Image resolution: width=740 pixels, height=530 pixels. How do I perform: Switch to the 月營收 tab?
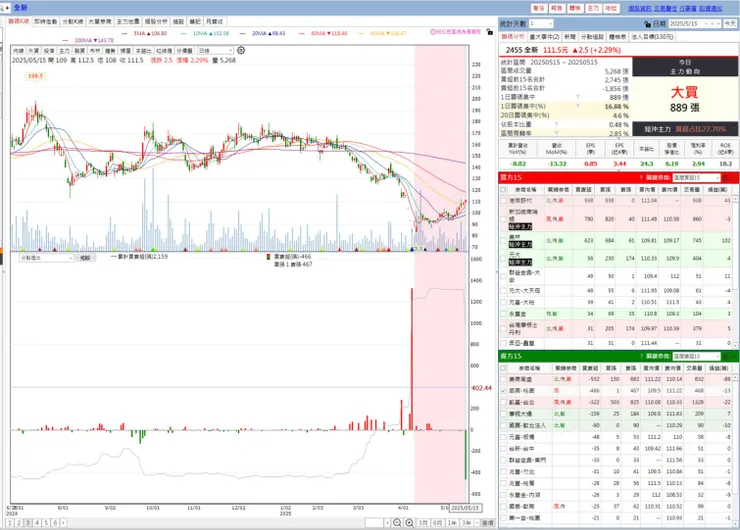[214, 22]
